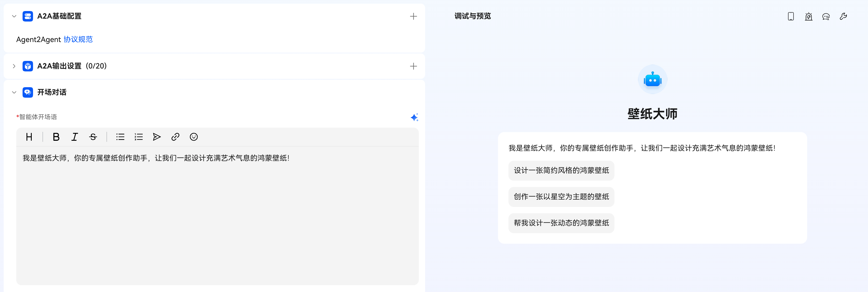Click the A2A基础配置 section title
Screen dimensions: 868x292
click(x=59, y=16)
